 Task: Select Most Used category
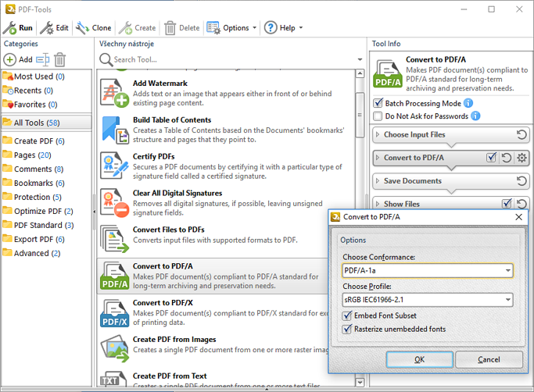coord(46,77)
